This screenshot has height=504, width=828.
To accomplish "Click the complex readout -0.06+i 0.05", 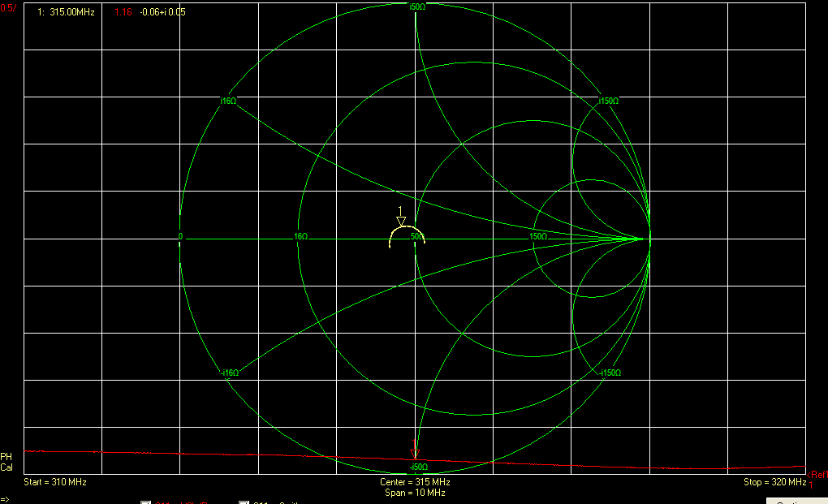I will click(162, 12).
